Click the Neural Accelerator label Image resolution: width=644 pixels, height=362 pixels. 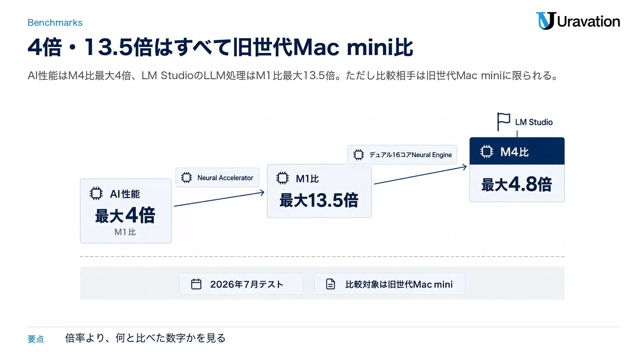click(225, 178)
